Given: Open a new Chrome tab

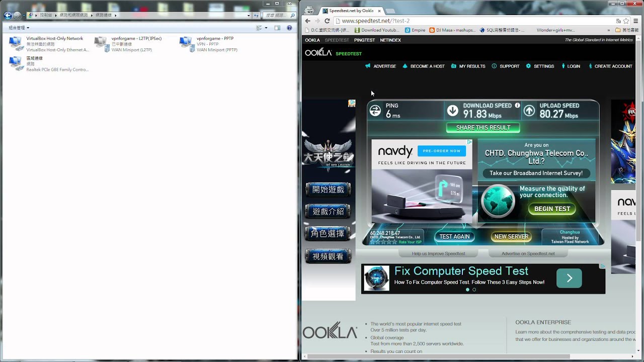Looking at the screenshot, I should (390, 11).
